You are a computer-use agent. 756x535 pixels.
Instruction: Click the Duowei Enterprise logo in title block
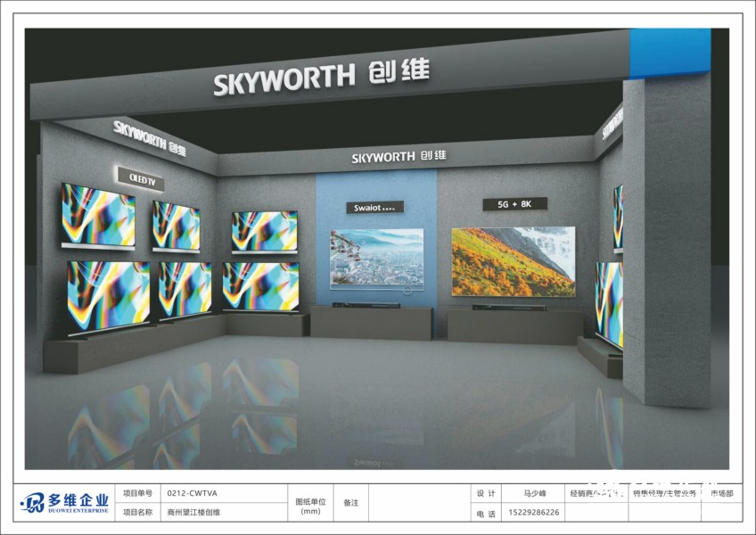[64, 503]
